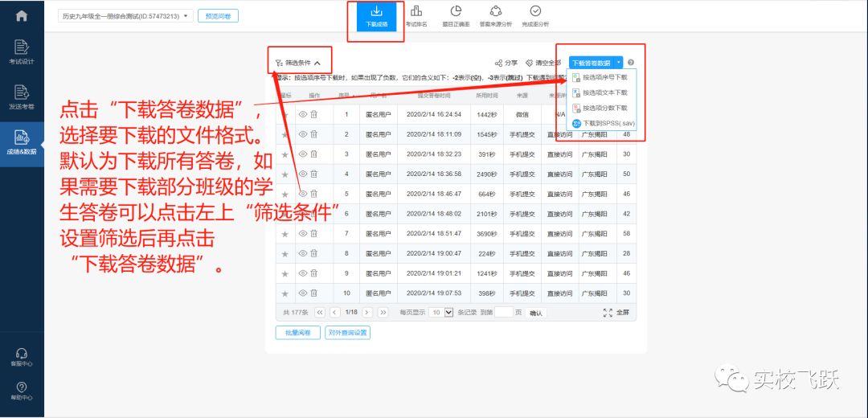Star the row with sequence 9
Viewport: 868px width, 418px height.
(285, 274)
